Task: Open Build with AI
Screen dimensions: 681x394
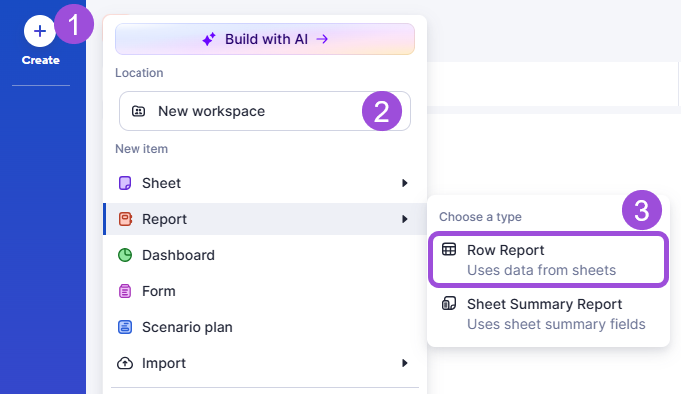Action: pos(264,39)
